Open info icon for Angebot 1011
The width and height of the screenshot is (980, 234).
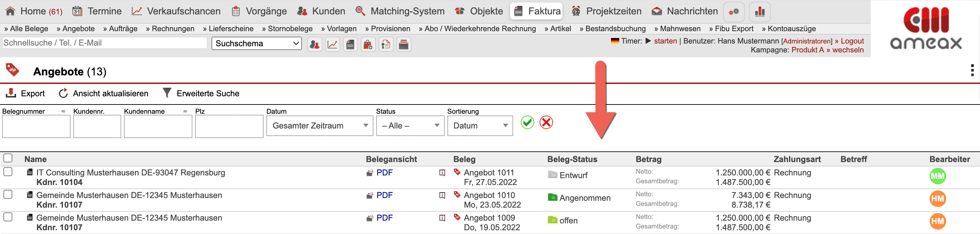(442, 173)
